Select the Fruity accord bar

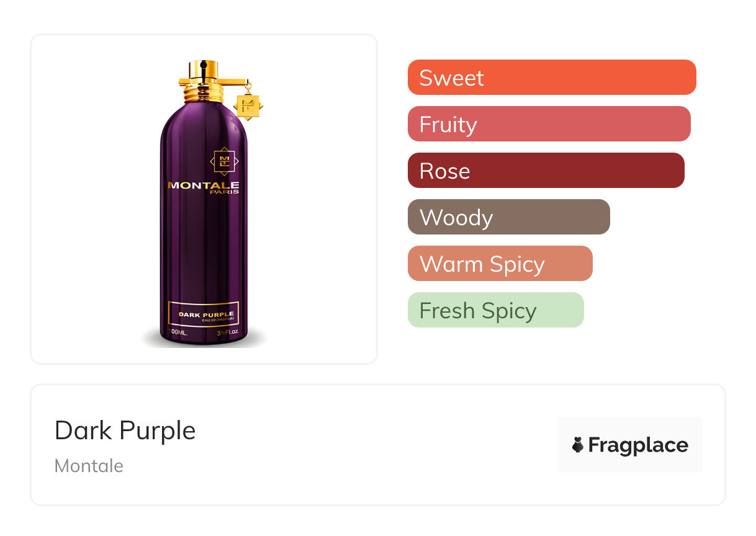(549, 124)
